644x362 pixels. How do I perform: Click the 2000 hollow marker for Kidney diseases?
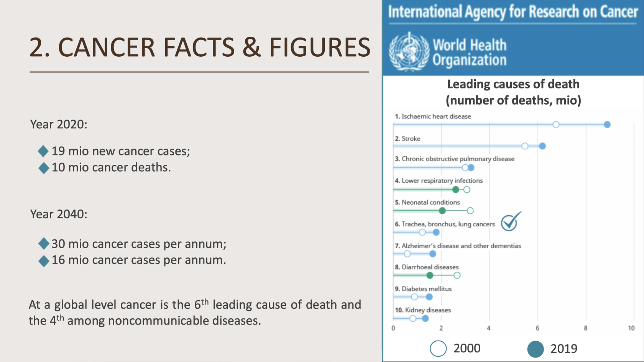coord(413,318)
